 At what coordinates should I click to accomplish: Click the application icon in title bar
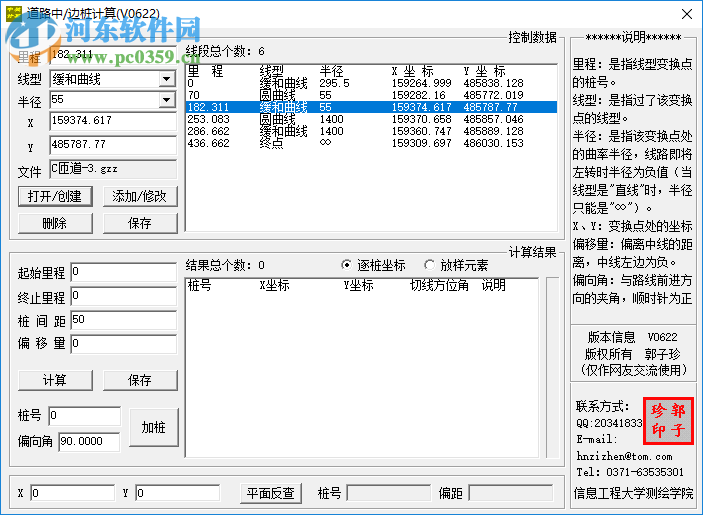point(13,13)
